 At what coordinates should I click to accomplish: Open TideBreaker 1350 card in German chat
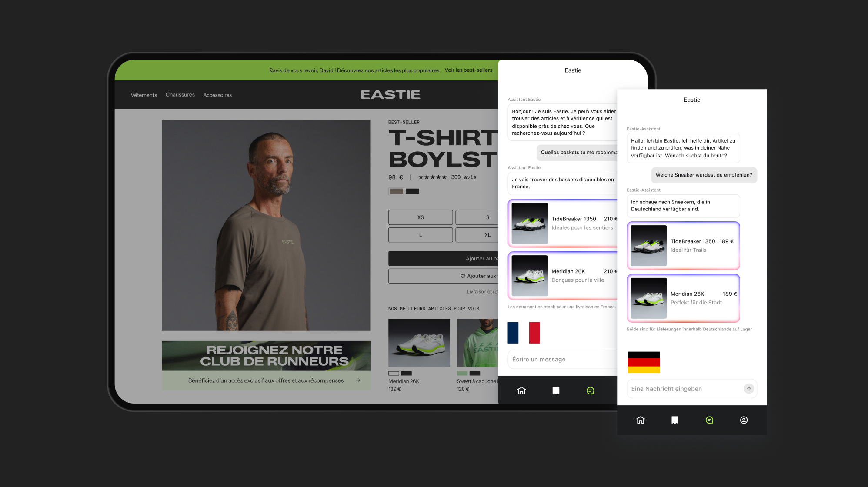click(683, 246)
